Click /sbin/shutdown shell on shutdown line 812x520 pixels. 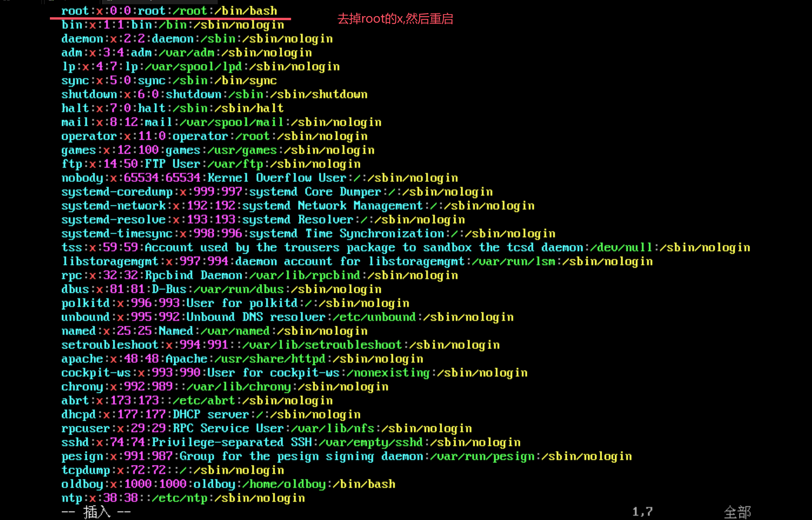(x=319, y=94)
